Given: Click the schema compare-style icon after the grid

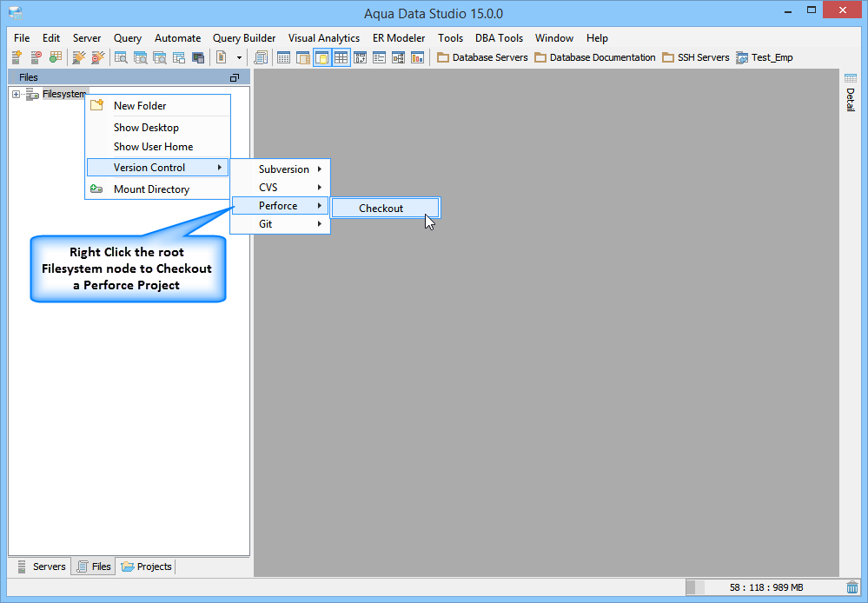Looking at the screenshot, I should click(361, 57).
